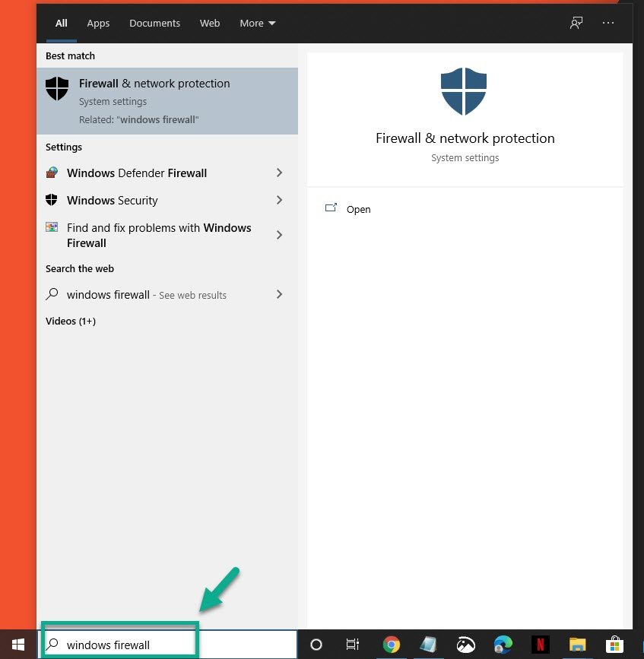Open Microsoft Store from the taskbar
This screenshot has height=659, width=644.
tap(614, 645)
